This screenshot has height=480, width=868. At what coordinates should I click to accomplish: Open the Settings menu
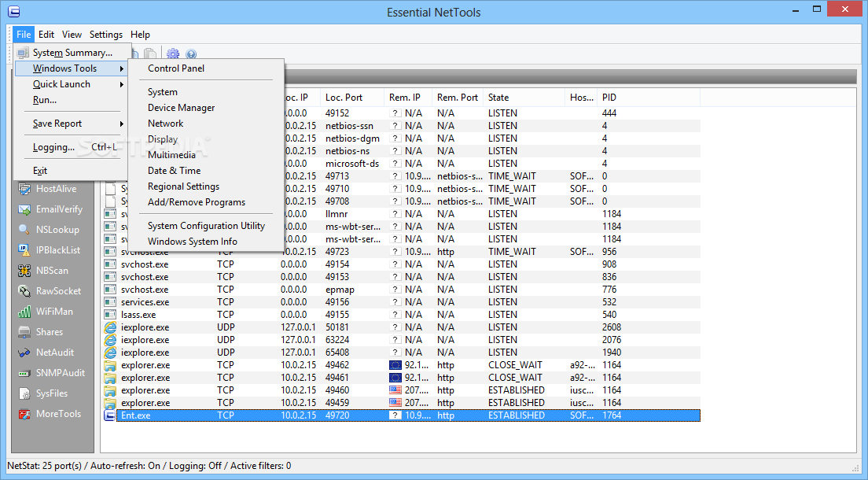pos(105,35)
